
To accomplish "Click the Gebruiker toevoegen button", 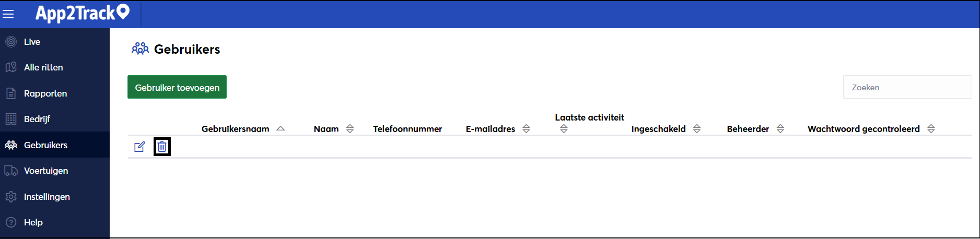I will coord(177,87).
